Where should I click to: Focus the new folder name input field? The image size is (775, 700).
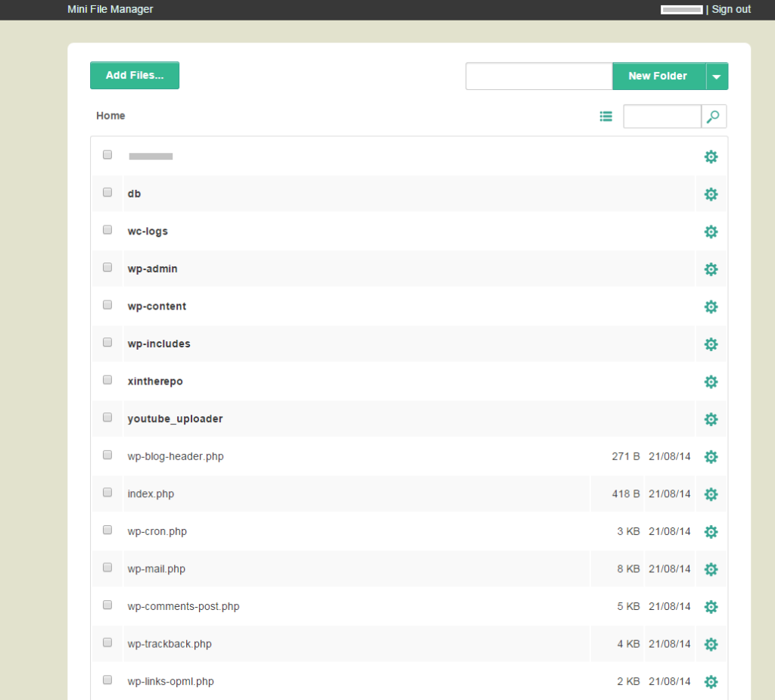tap(539, 76)
